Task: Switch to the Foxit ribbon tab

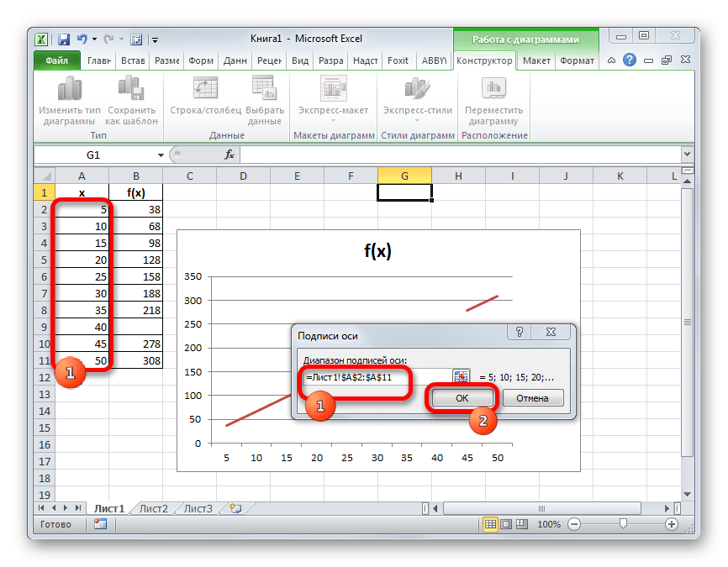Action: (x=398, y=60)
